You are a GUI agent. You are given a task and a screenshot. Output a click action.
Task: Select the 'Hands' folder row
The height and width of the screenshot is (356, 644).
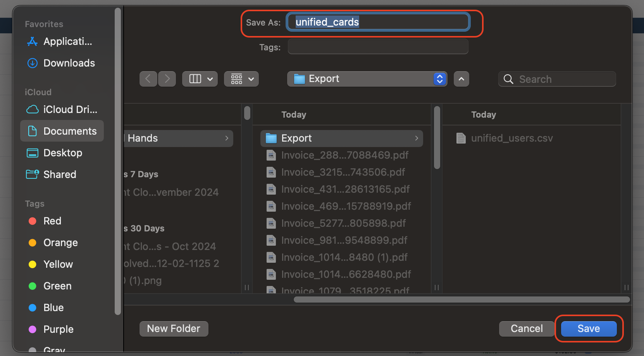coord(179,138)
